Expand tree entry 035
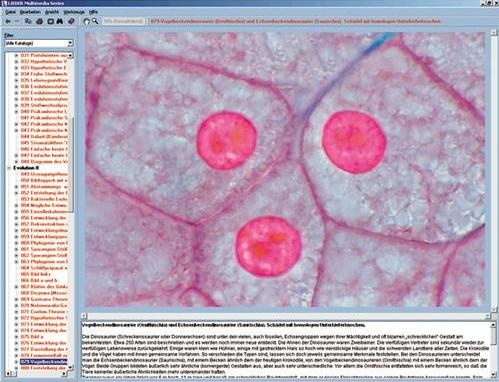Image resolution: width=499 pixels, height=382 pixels. point(16,80)
